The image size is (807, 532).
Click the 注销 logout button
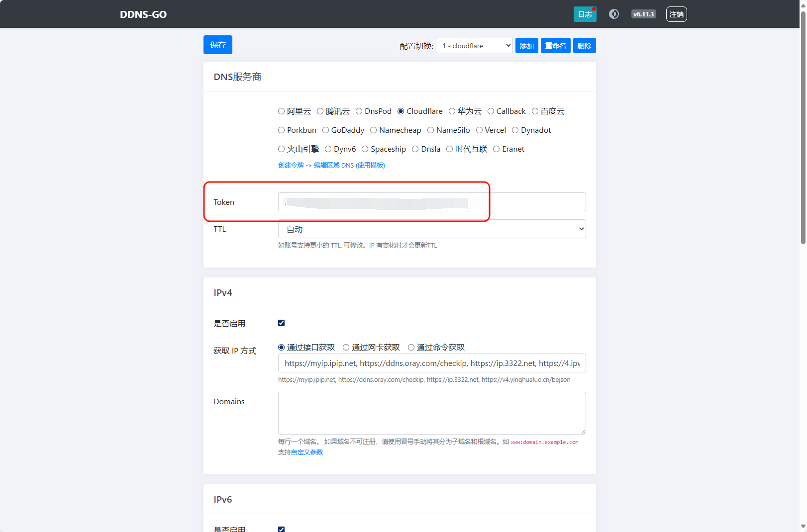[676, 14]
